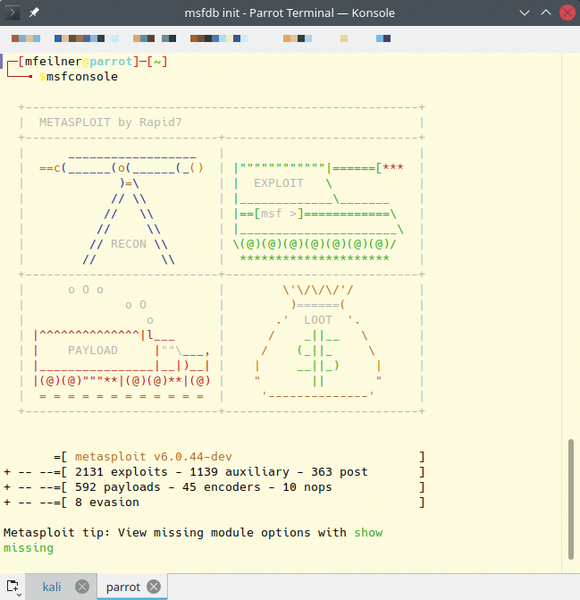Maximize the Konsole window with up chevron
The width and height of the screenshot is (580, 600).
click(546, 13)
